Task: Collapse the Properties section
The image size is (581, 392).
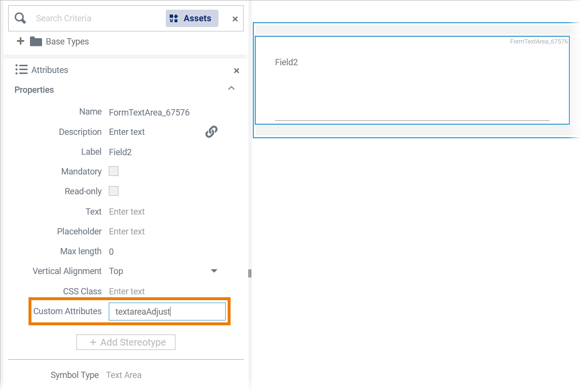Action: pyautogui.click(x=232, y=88)
